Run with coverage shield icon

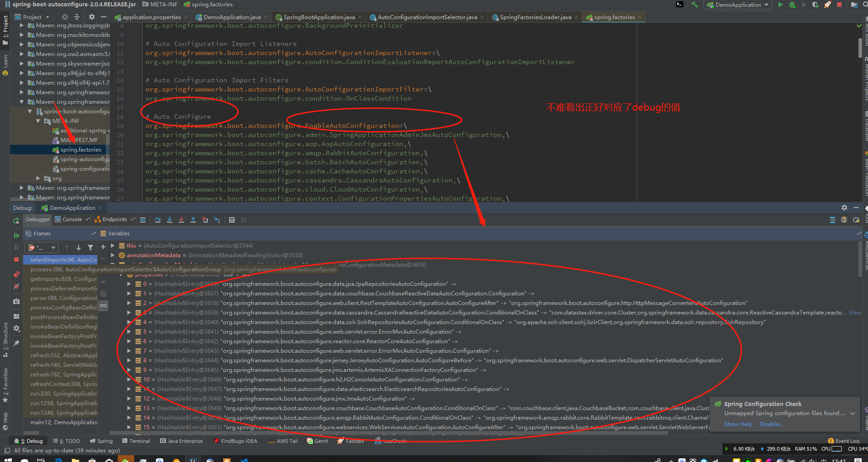(816, 5)
